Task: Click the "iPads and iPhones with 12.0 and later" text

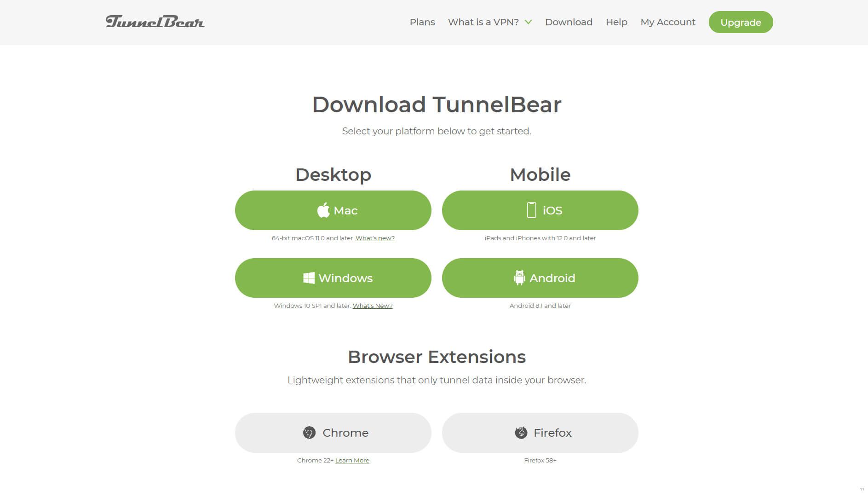Action: [x=540, y=238]
